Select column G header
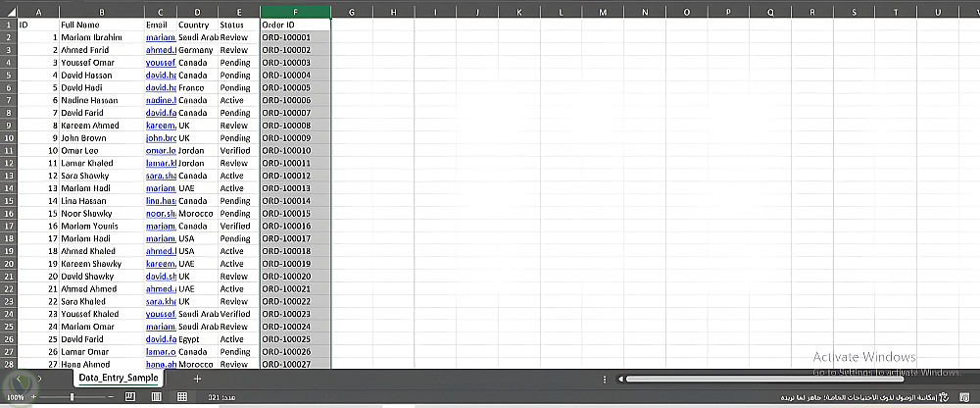980x408 pixels. pos(352,12)
